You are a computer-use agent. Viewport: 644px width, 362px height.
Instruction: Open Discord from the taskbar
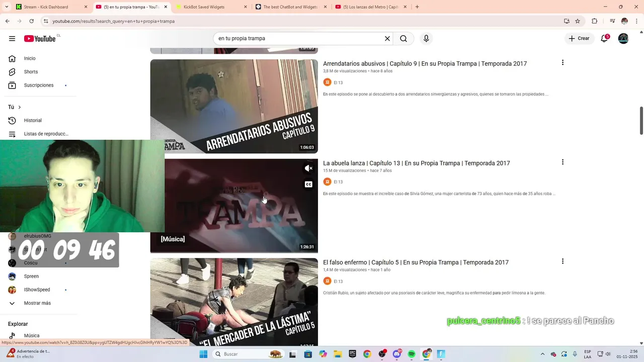[x=397, y=354]
